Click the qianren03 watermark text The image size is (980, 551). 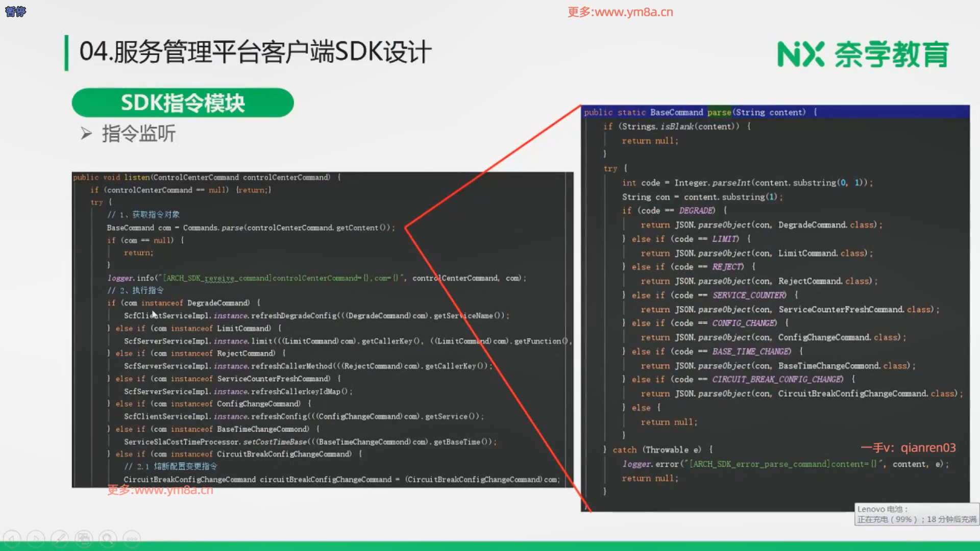point(908,448)
